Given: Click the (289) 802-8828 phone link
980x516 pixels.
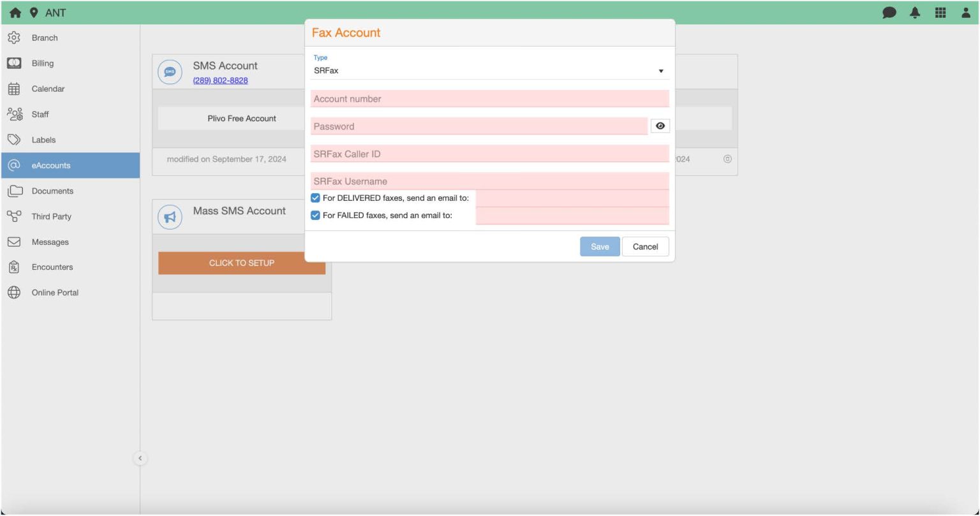Looking at the screenshot, I should [x=219, y=80].
